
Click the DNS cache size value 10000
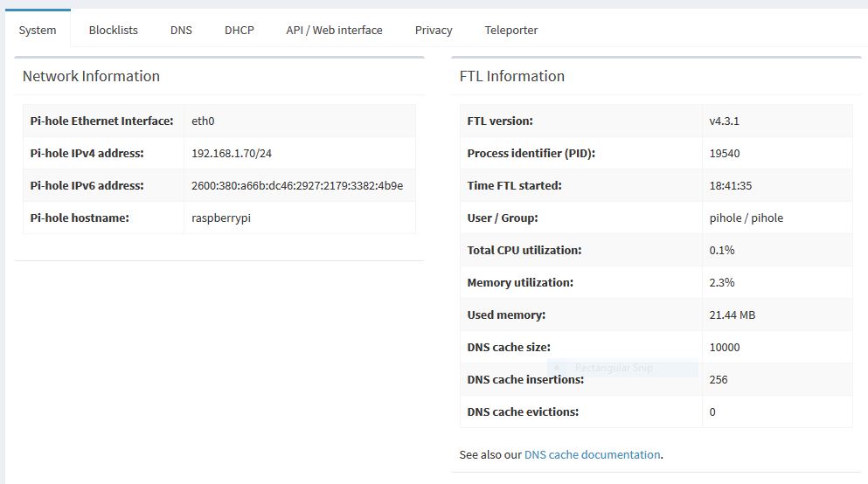[725, 348]
